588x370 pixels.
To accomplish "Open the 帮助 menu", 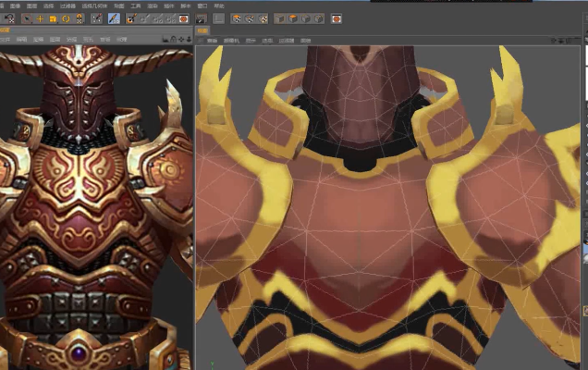I will click(219, 6).
